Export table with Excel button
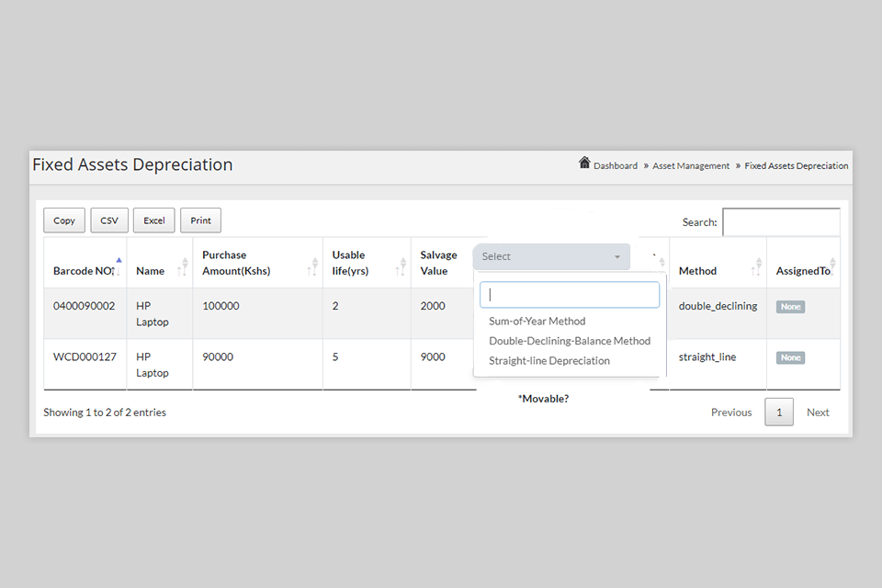This screenshot has width=882, height=588. tap(154, 220)
